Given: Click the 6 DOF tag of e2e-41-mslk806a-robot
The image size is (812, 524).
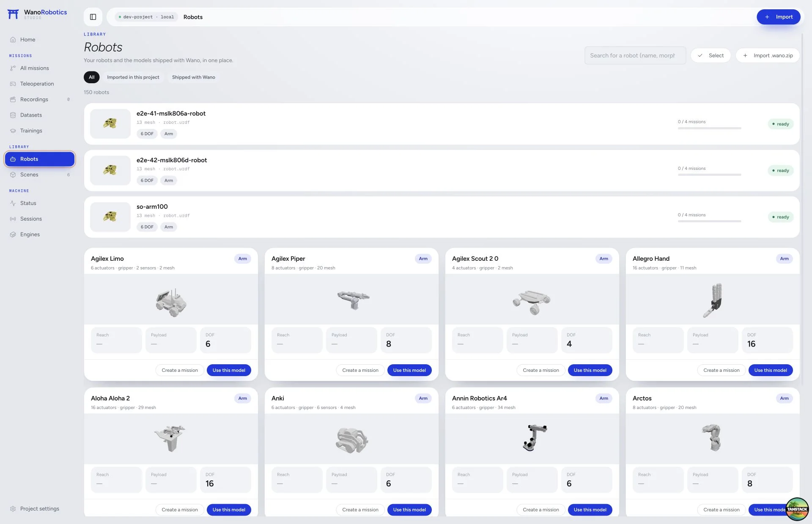Looking at the screenshot, I should pos(147,134).
